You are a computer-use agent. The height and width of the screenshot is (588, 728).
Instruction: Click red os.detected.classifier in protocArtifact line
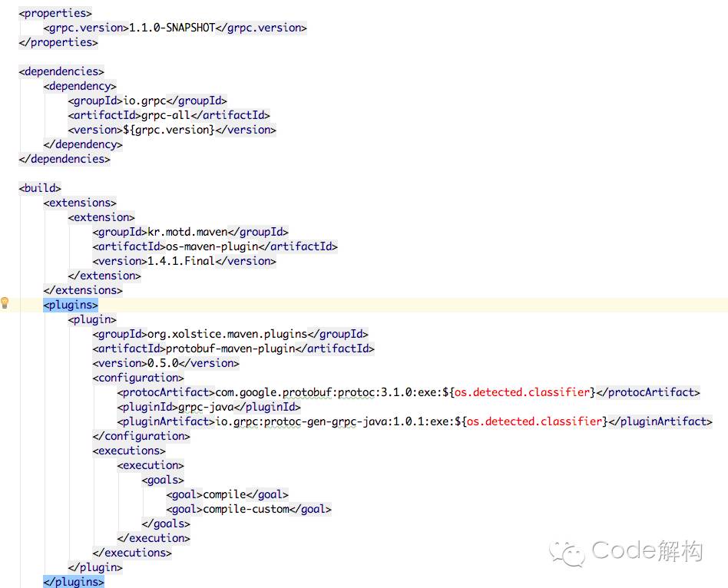[x=522, y=392]
